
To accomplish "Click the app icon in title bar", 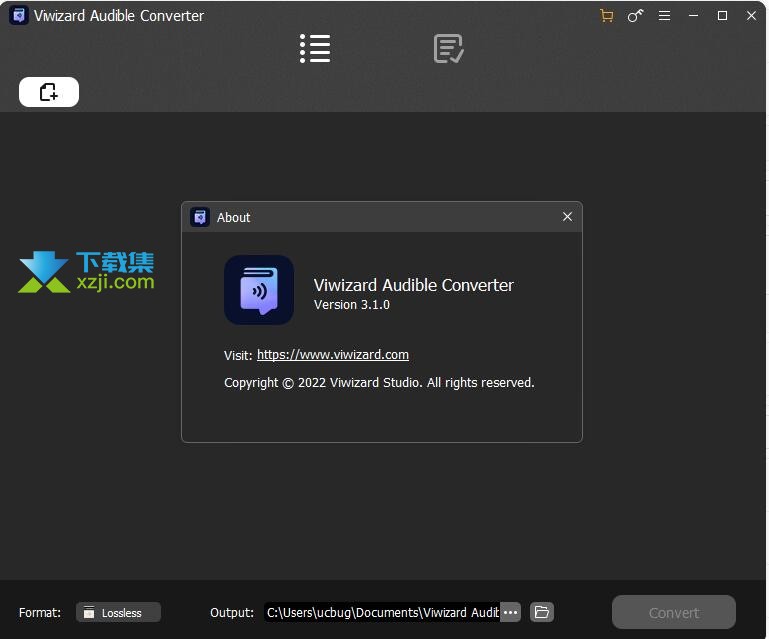I will pyautogui.click(x=19, y=16).
